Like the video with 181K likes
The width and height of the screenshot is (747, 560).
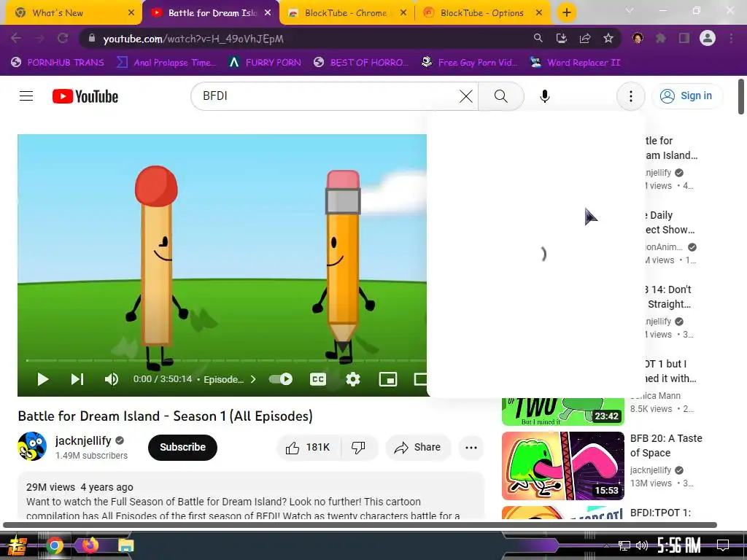[x=309, y=447]
